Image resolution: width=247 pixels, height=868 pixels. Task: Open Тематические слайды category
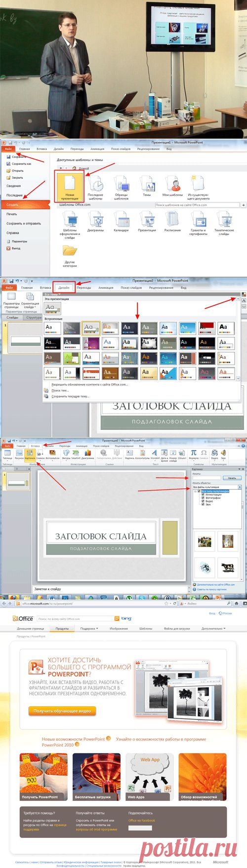pyautogui.click(x=224, y=223)
